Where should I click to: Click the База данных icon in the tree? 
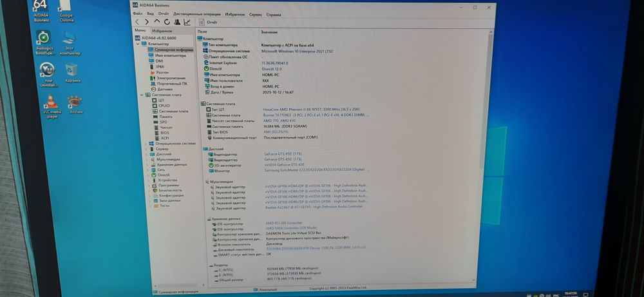click(156, 201)
